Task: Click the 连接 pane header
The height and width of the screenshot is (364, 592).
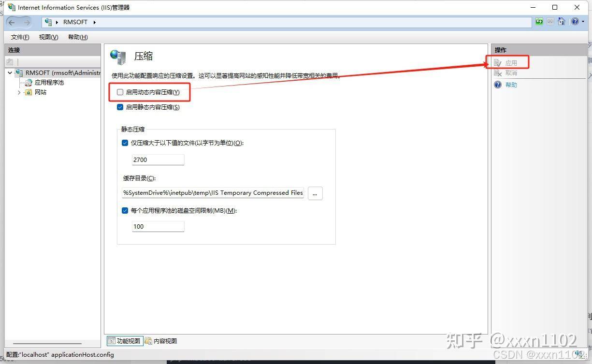Action: 53,50
